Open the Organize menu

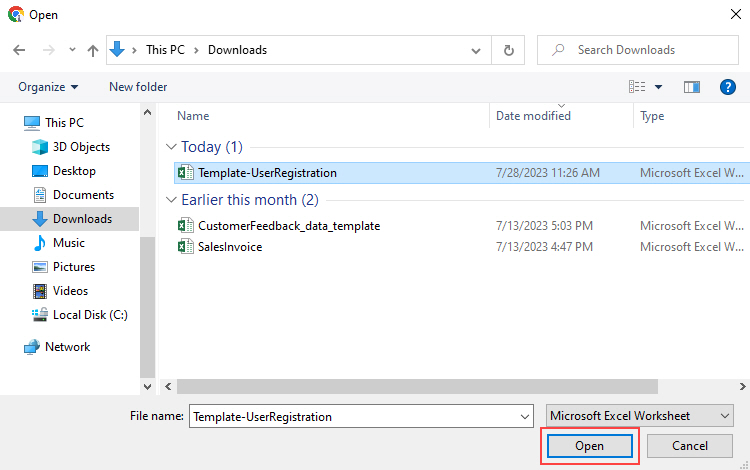(x=48, y=87)
